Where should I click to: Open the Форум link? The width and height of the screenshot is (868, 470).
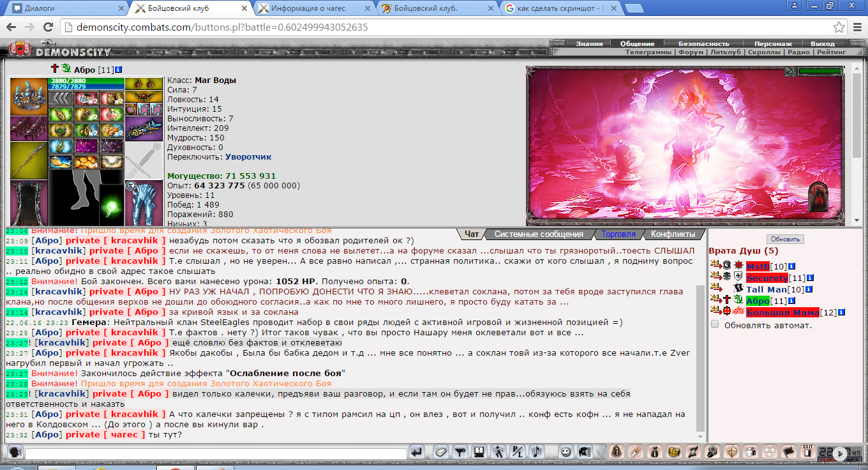click(691, 52)
